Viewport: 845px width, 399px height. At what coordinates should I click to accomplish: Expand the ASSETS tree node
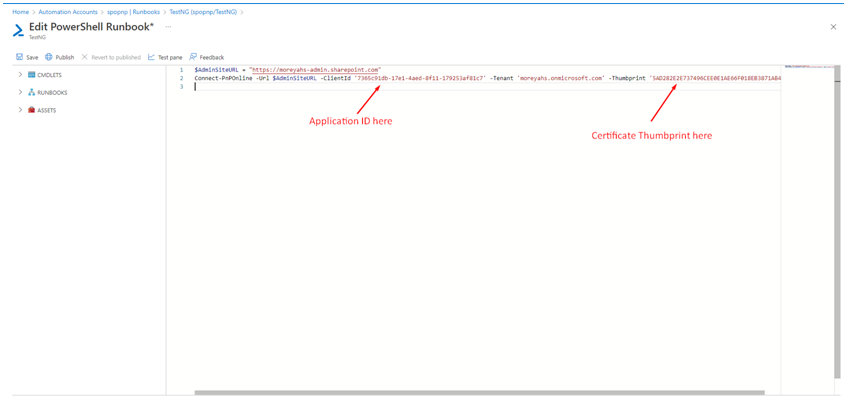pyautogui.click(x=20, y=110)
